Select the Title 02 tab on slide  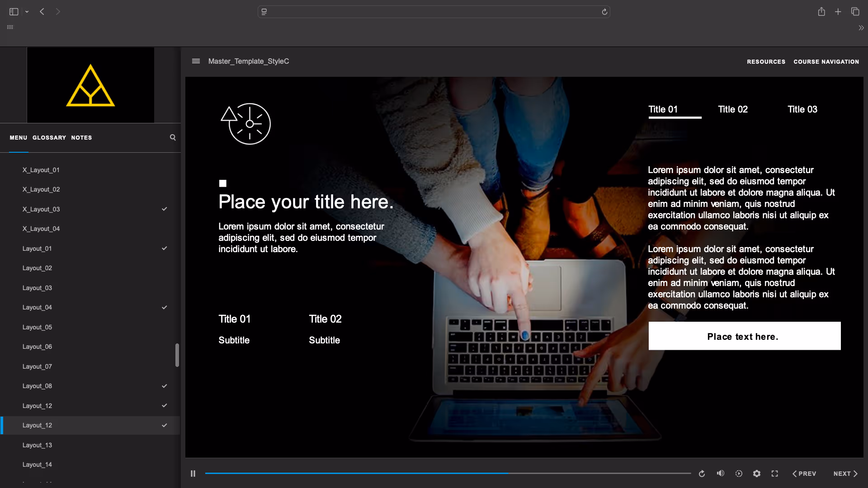pos(733,109)
